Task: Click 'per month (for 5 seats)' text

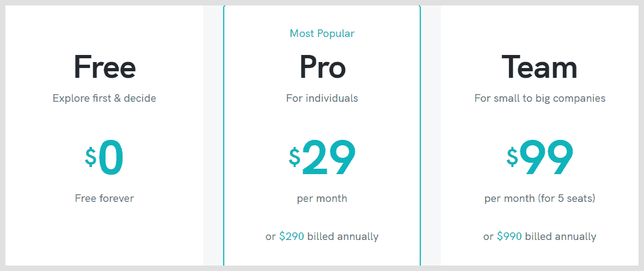Action: pos(539,199)
